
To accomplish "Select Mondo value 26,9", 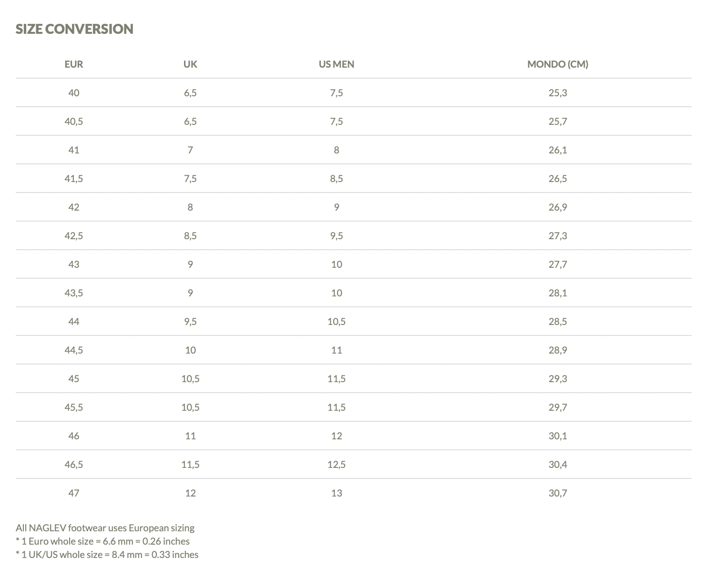I will (x=558, y=207).
